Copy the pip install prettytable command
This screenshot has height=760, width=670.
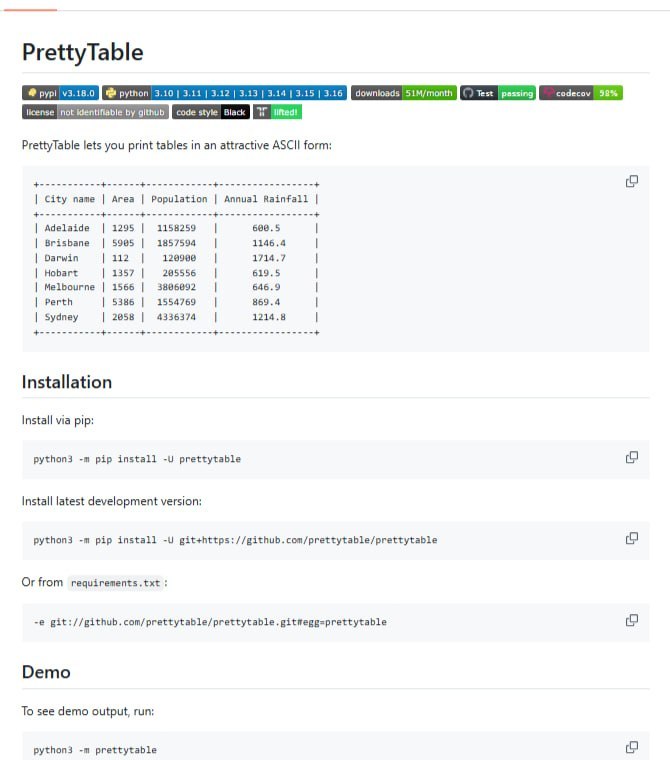point(632,457)
